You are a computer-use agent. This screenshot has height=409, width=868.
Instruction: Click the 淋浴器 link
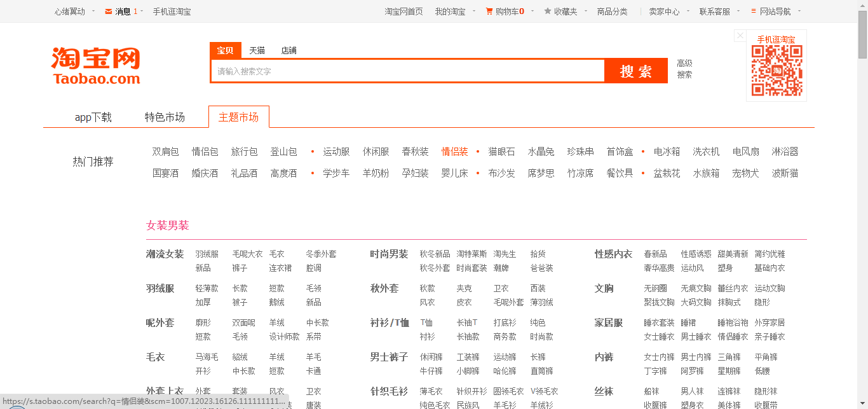(785, 151)
